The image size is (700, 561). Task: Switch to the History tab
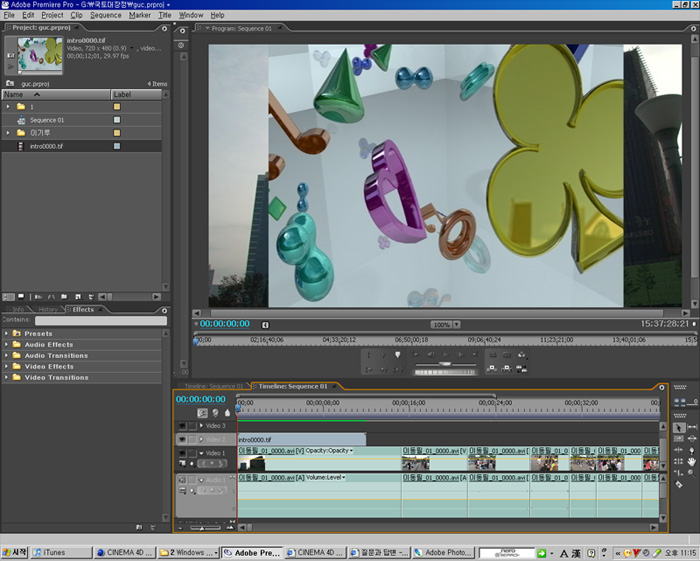[x=48, y=309]
